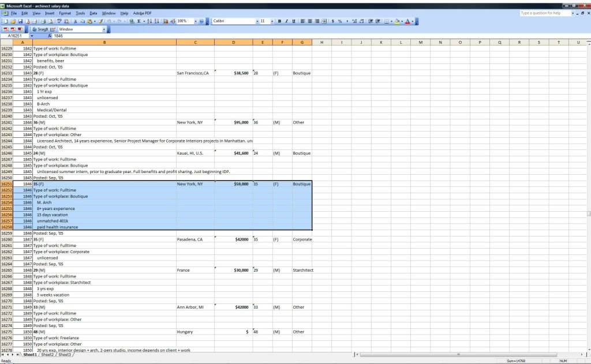Click the Fill Color bucket swatch
This screenshot has height=364, width=591.
[x=397, y=21]
